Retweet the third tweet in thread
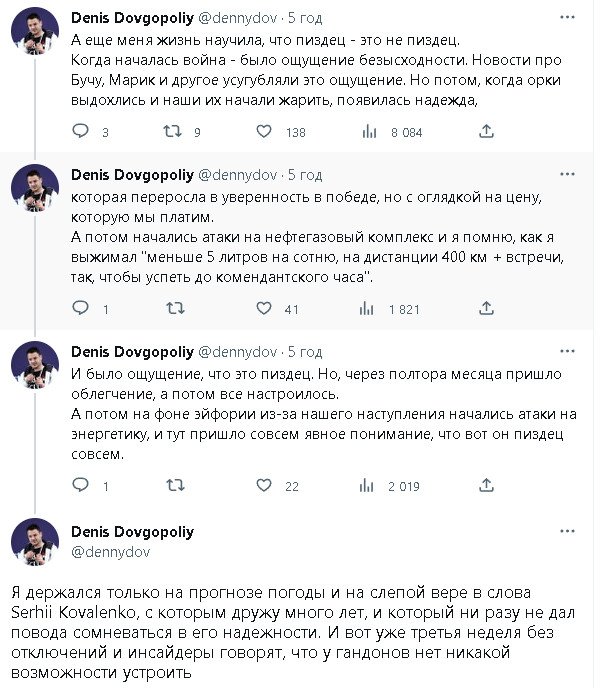The height and width of the screenshot is (688, 601). pos(173,486)
